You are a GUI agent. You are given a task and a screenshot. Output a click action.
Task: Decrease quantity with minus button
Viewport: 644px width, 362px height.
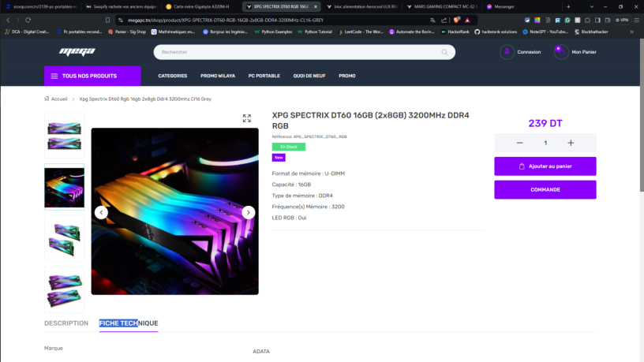click(x=519, y=143)
